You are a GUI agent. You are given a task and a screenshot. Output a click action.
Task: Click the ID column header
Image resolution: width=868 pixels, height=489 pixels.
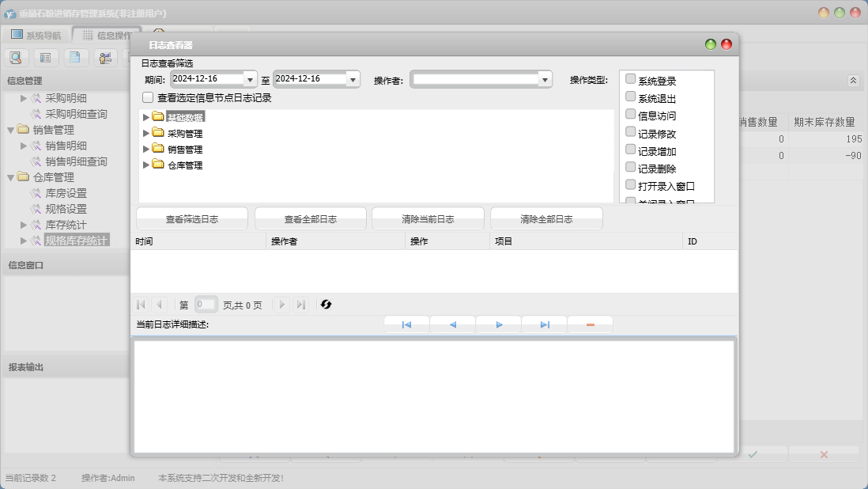710,241
